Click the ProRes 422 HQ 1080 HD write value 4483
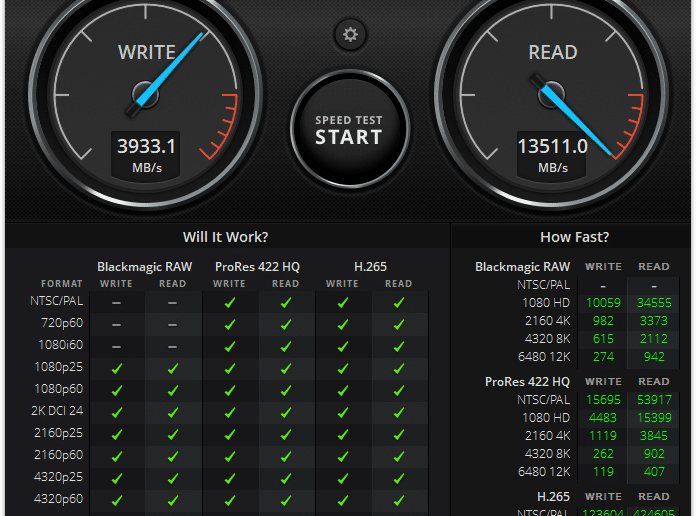 [603, 418]
